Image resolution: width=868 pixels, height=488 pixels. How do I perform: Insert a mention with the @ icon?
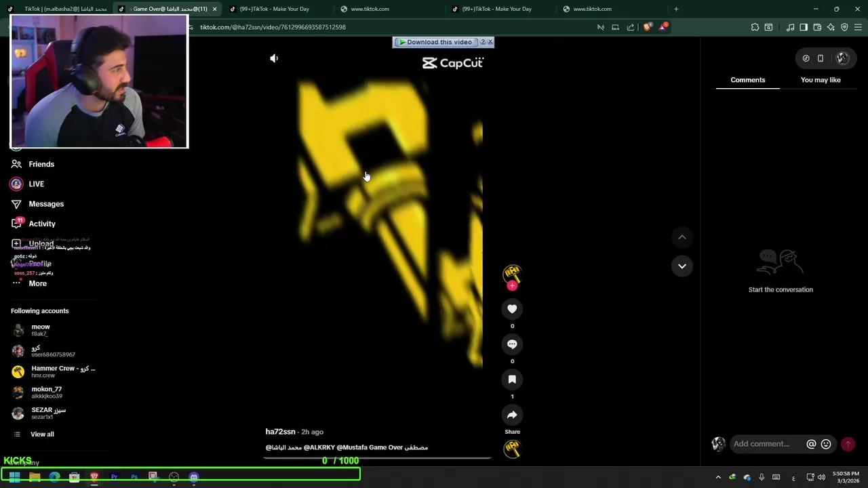pos(811,444)
